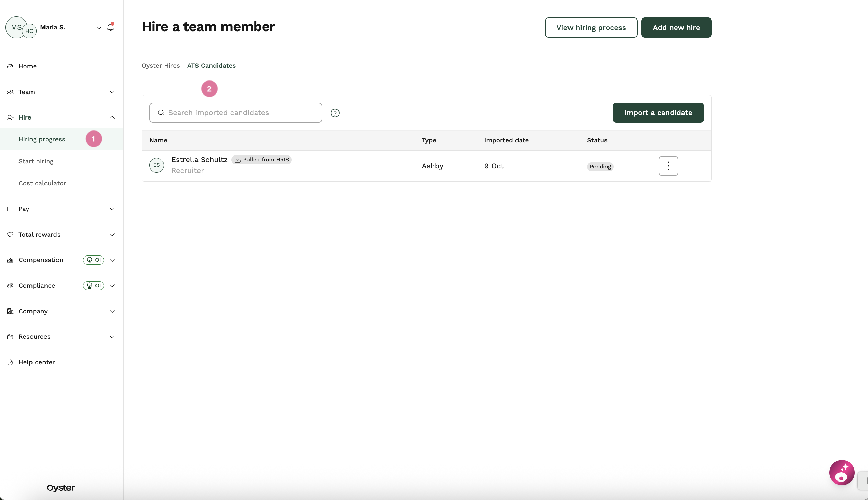Click the Pulled from HRIS badge
868x500 pixels.
(261, 160)
